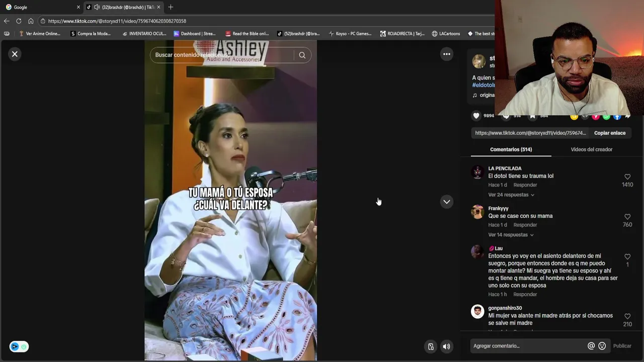Screen dimensions: 644x362
Task: Open ROJADIRECTA bookmark
Action: (402, 34)
